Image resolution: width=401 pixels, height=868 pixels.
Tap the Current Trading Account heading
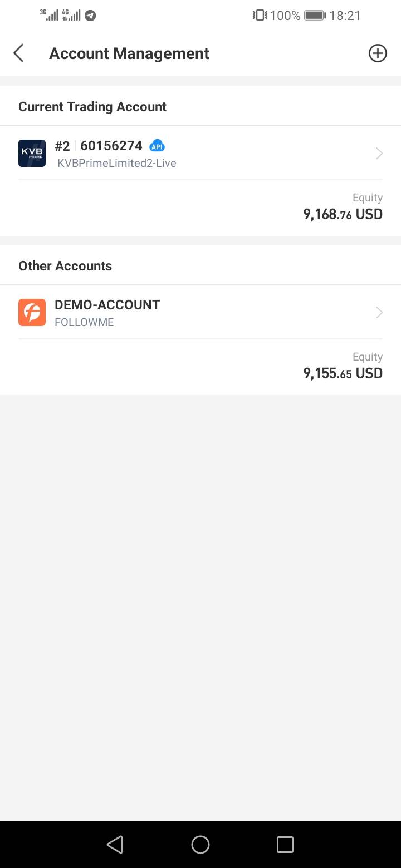click(x=92, y=107)
